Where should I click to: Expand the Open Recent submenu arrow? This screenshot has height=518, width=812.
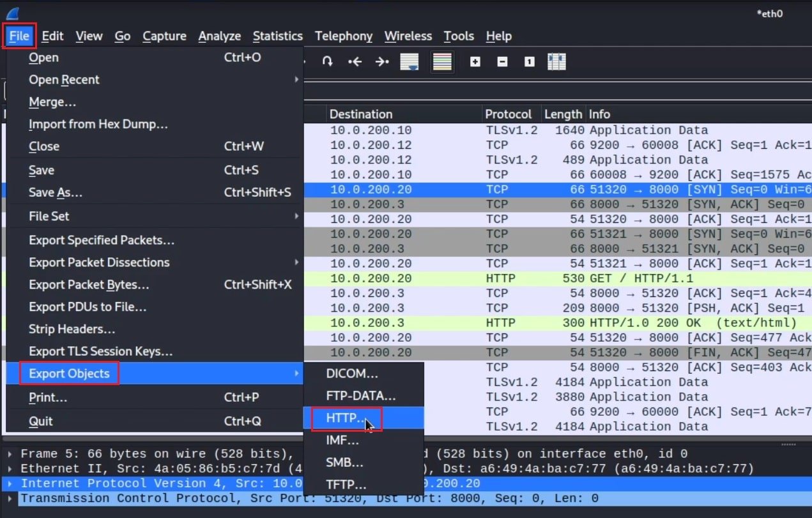(x=296, y=80)
